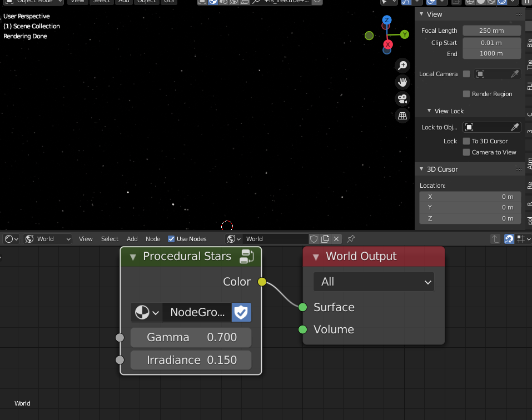This screenshot has height=420, width=532.
Task: Open the node editor Select menu
Action: coord(110,239)
